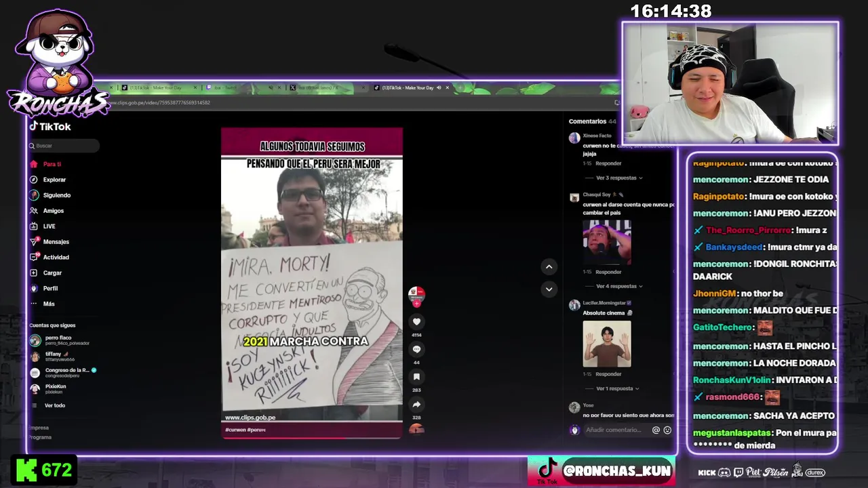Open Empresa footer link
868x488 pixels.
pos(39,428)
